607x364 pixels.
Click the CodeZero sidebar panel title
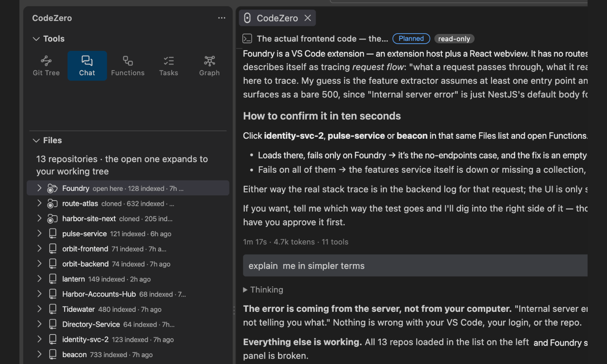52,18
